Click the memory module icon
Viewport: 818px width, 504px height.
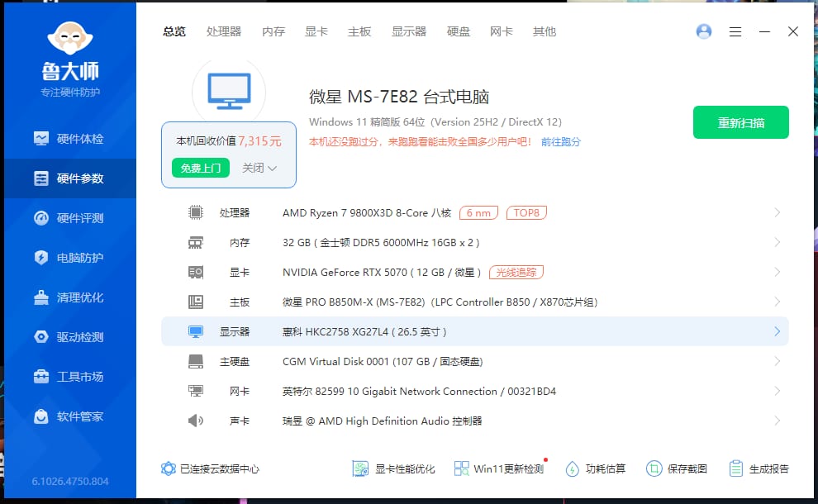pyautogui.click(x=196, y=243)
